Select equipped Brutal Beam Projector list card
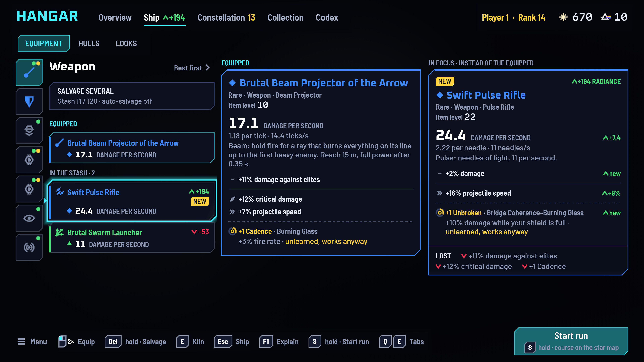Viewport: 644px width, 362px height. click(x=132, y=148)
